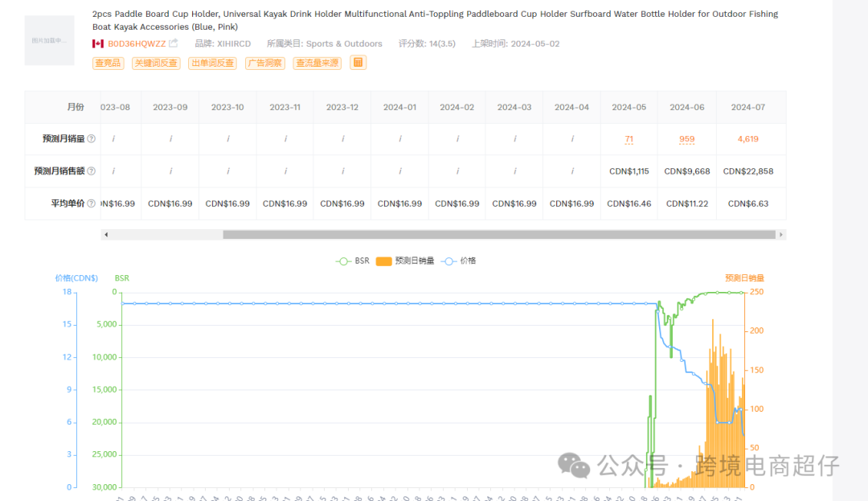Open the ASIN link B0D36HQWZZ
868x501 pixels.
137,43
